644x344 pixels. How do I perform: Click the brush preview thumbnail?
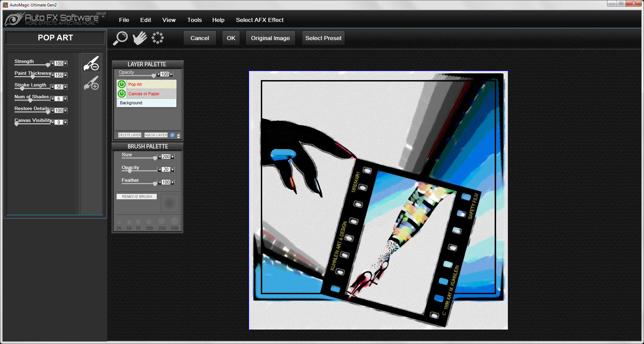click(x=170, y=203)
